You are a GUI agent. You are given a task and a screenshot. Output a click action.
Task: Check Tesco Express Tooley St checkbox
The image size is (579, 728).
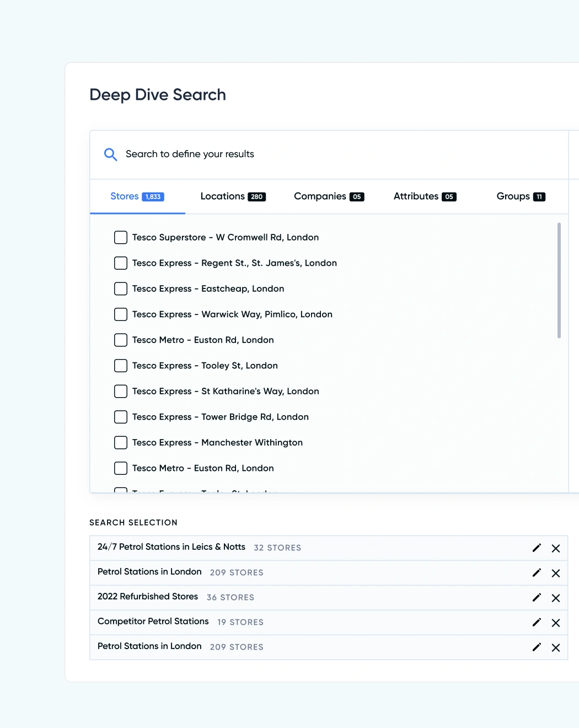pos(121,366)
